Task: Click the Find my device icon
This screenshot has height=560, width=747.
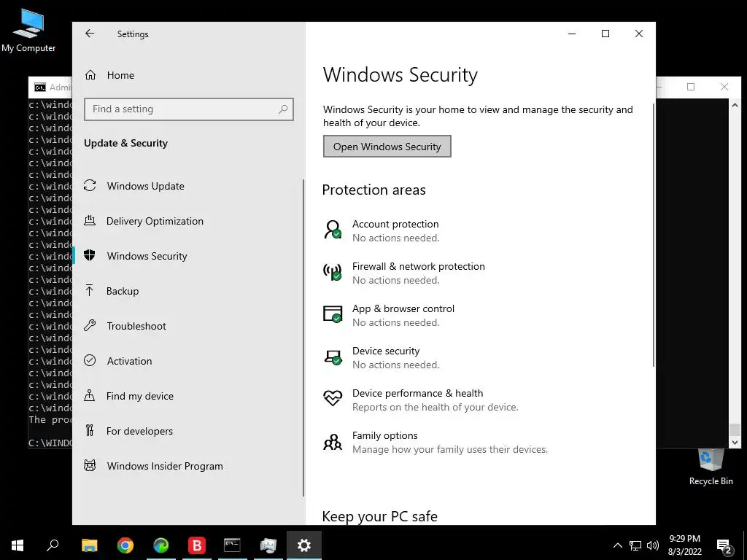Action: 89,395
